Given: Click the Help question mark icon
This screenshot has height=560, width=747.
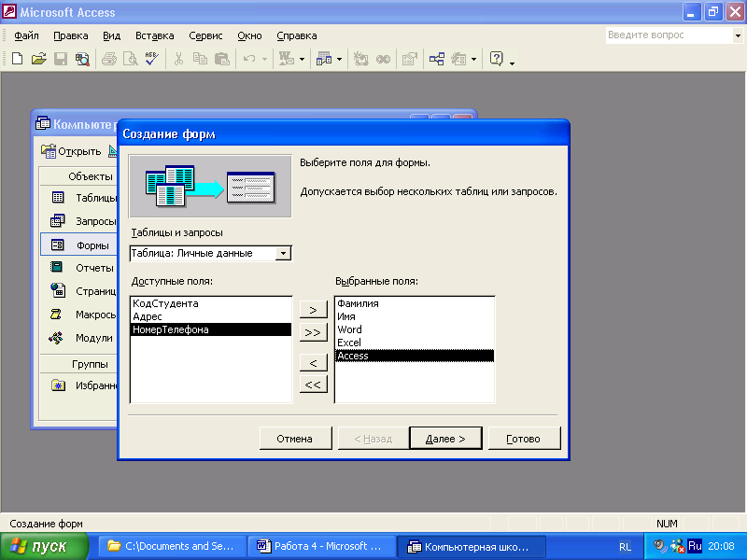Looking at the screenshot, I should tap(497, 59).
